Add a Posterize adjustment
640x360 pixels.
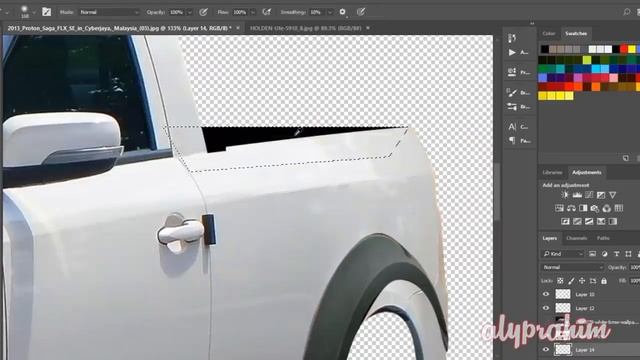pos(577,221)
